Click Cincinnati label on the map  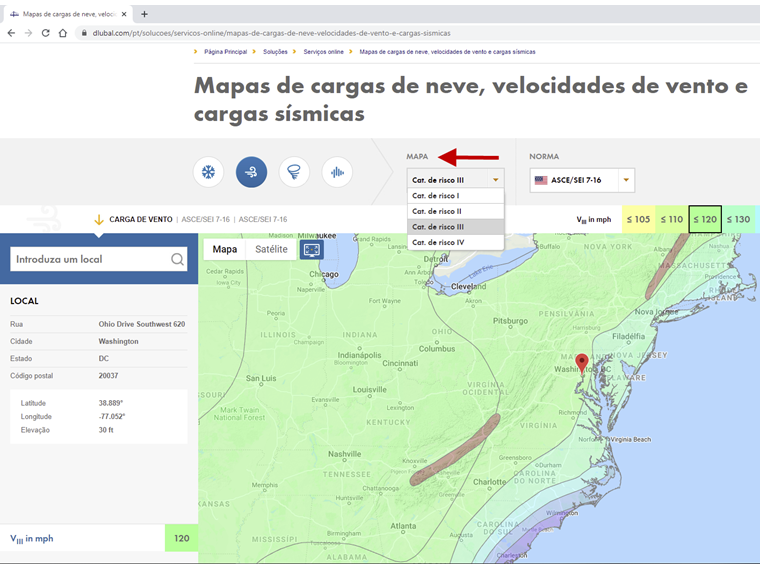click(400, 363)
